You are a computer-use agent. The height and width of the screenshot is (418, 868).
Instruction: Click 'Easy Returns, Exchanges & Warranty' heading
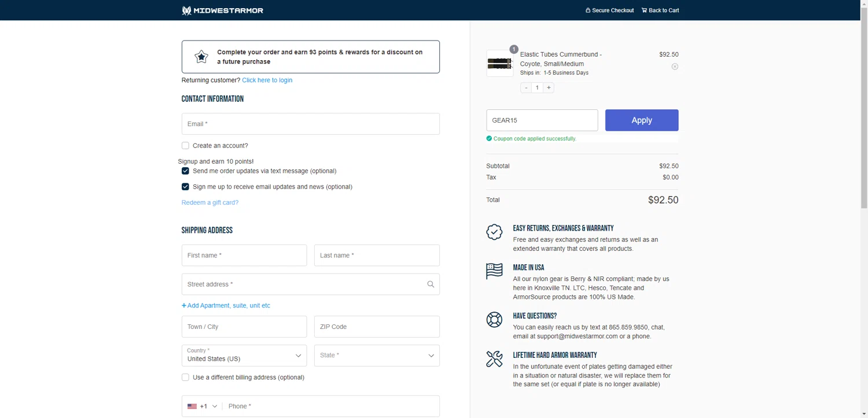click(563, 228)
